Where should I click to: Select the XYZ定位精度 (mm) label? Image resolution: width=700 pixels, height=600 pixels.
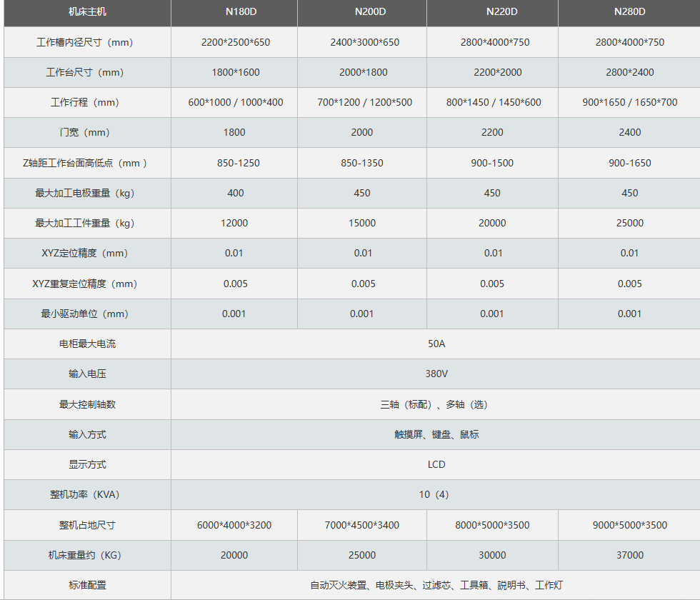[x=85, y=253]
